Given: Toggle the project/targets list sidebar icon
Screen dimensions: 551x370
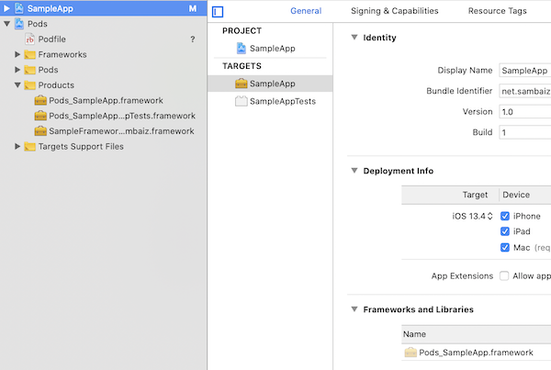Looking at the screenshot, I should pyautogui.click(x=218, y=12).
